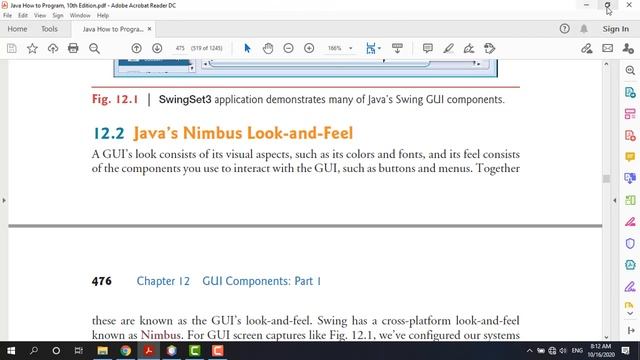Click the scrolling mode toolbar icon

pos(397,48)
